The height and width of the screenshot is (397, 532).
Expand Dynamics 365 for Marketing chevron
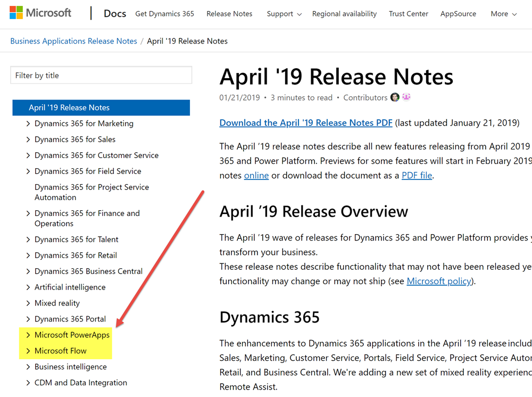(x=28, y=123)
